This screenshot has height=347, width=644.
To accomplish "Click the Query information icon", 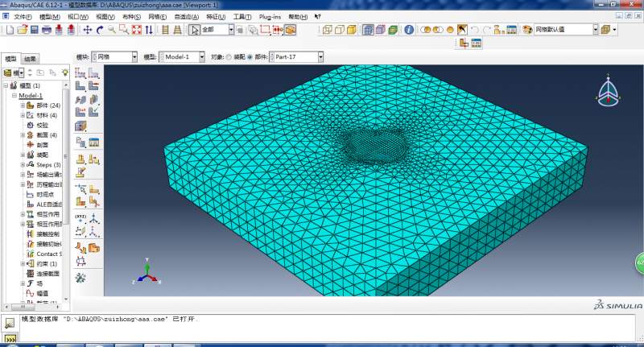I will point(409,30).
